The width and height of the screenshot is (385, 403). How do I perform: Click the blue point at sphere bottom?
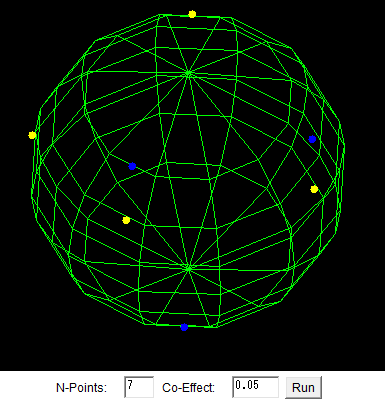tap(184, 327)
